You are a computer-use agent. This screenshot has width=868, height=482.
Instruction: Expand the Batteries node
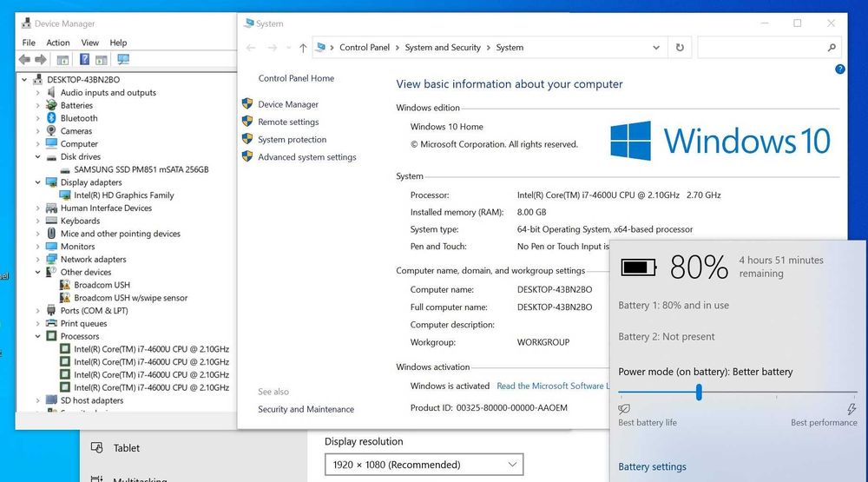(37, 105)
